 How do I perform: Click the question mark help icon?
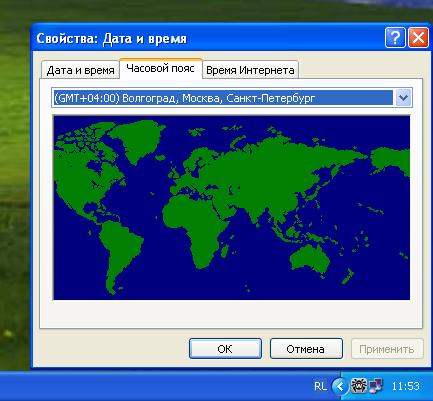(x=395, y=38)
